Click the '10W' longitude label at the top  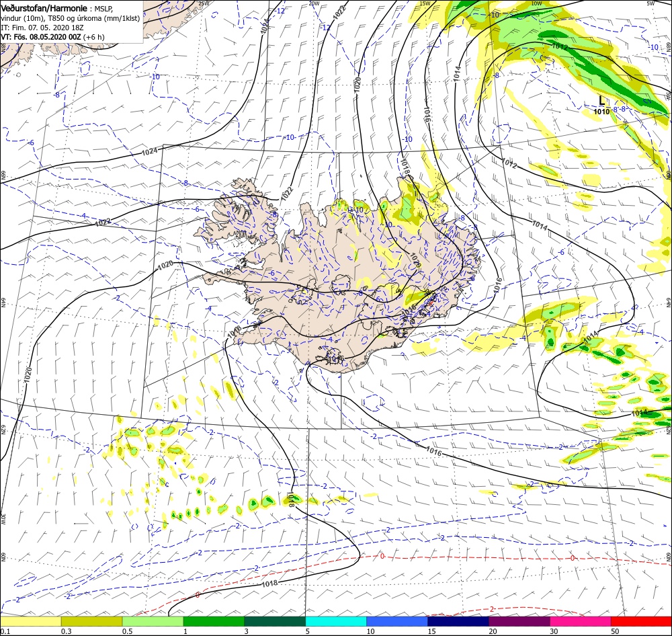click(x=536, y=3)
